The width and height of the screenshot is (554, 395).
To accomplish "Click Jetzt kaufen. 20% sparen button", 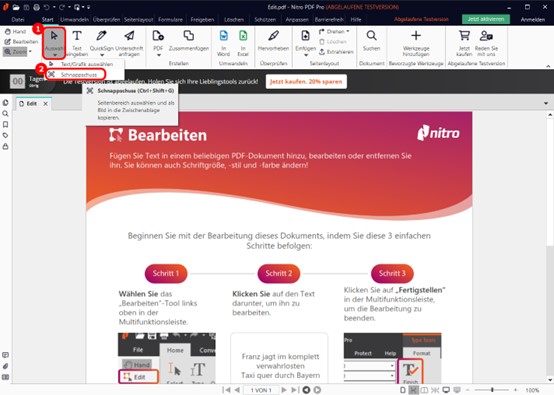I will 306,82.
